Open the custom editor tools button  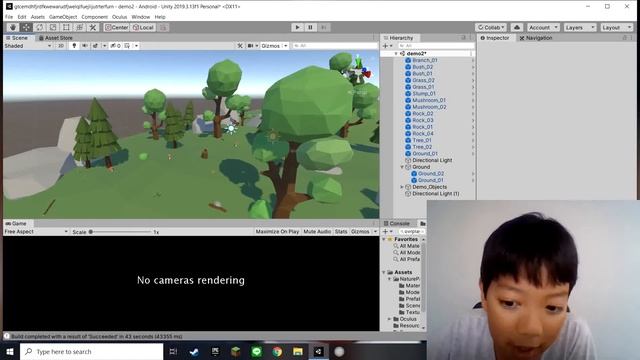(x=93, y=27)
